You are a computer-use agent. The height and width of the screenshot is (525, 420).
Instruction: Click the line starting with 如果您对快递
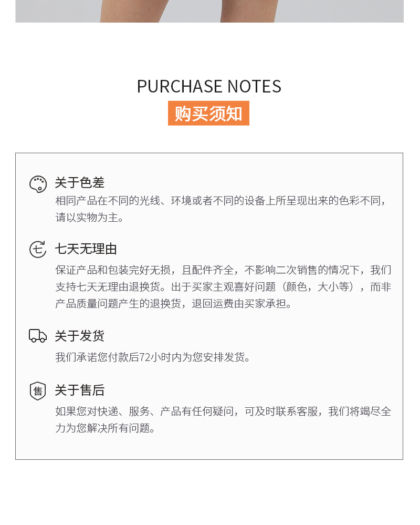223,411
